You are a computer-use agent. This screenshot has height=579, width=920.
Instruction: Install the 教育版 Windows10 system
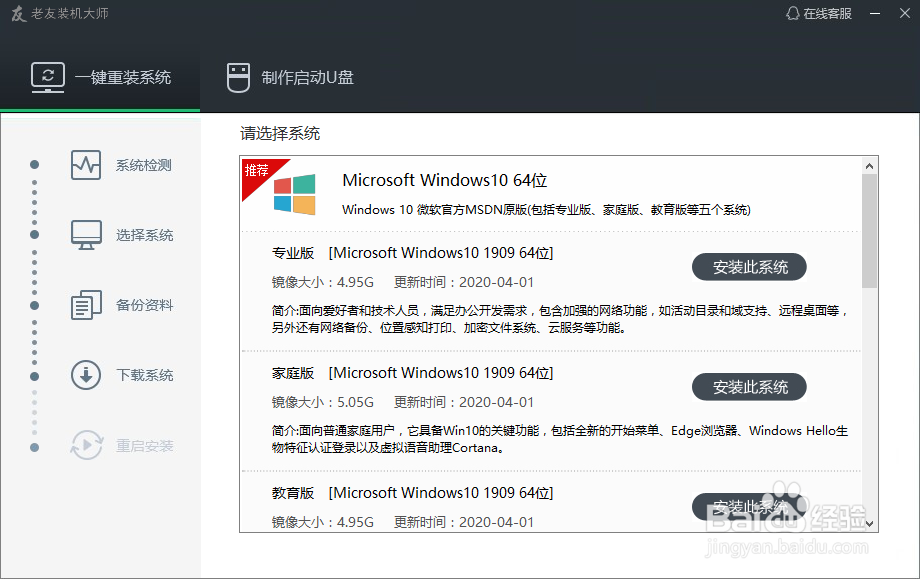pyautogui.click(x=749, y=507)
